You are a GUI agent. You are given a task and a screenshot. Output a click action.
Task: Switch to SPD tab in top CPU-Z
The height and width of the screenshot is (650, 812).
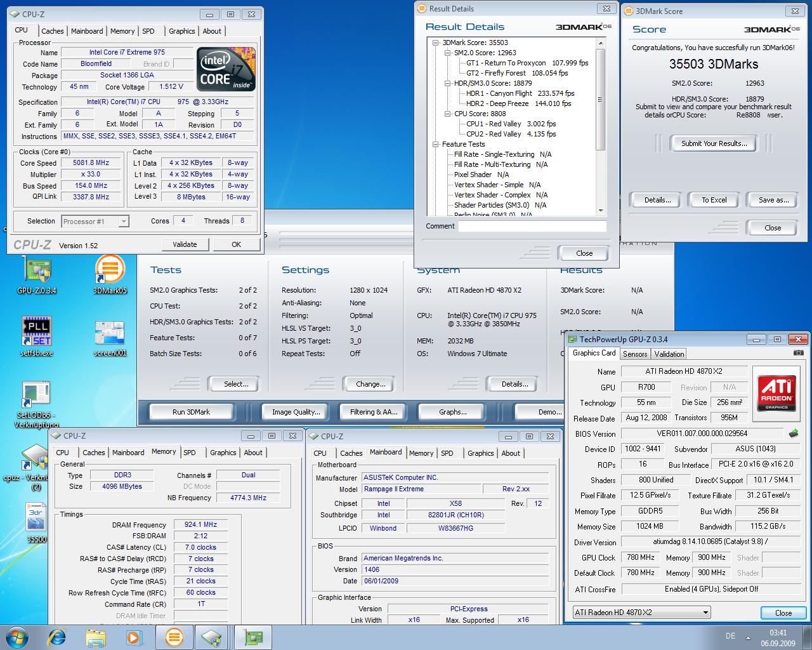click(148, 31)
